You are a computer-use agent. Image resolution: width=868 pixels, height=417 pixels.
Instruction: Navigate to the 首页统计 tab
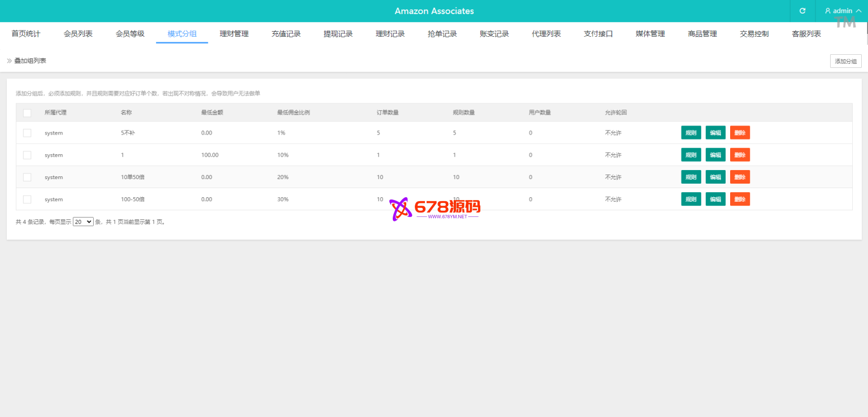[26, 34]
